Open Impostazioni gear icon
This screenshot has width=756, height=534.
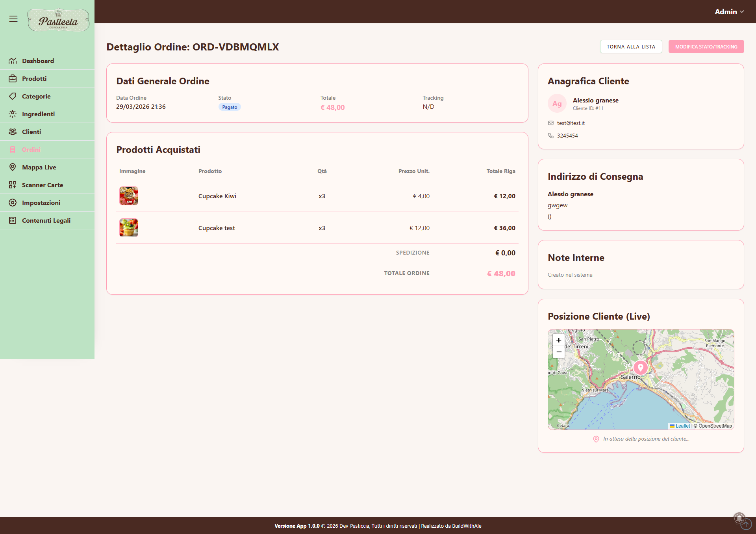13,203
